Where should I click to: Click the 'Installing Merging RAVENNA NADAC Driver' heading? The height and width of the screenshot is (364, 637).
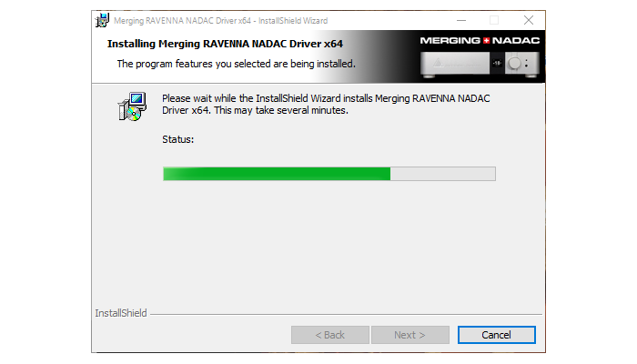tap(225, 44)
